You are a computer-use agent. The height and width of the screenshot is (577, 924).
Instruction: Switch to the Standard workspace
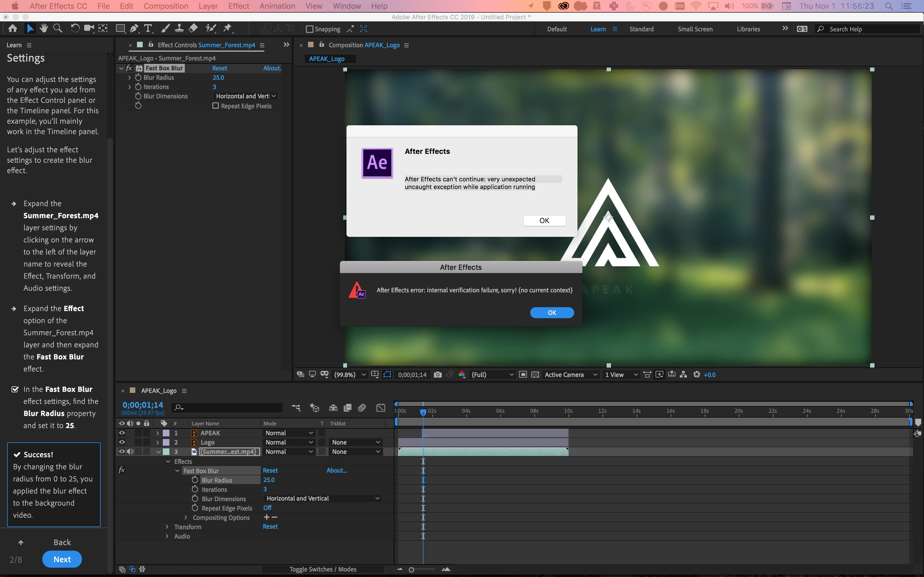click(x=641, y=29)
